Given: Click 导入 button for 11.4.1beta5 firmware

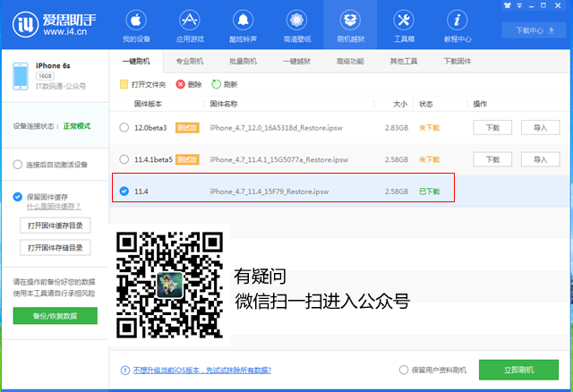Looking at the screenshot, I should 540,159.
